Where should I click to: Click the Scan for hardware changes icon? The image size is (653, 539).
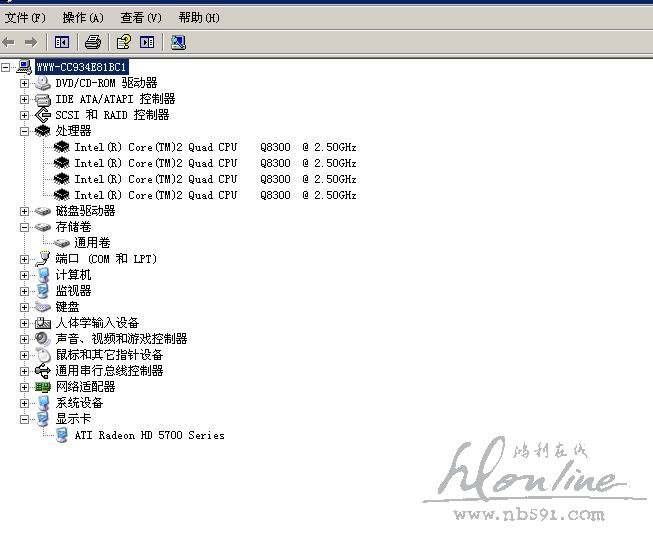[x=178, y=42]
